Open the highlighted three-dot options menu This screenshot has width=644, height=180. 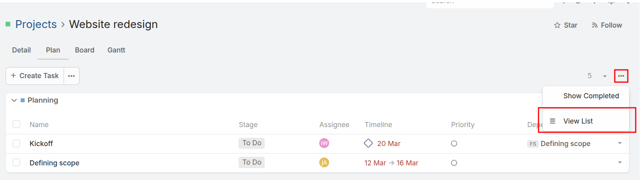621,76
